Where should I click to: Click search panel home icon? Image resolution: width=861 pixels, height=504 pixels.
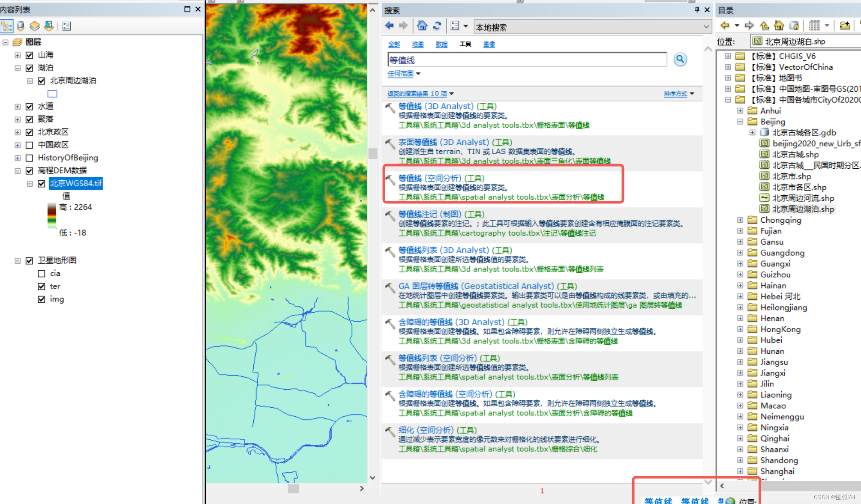coord(422,26)
